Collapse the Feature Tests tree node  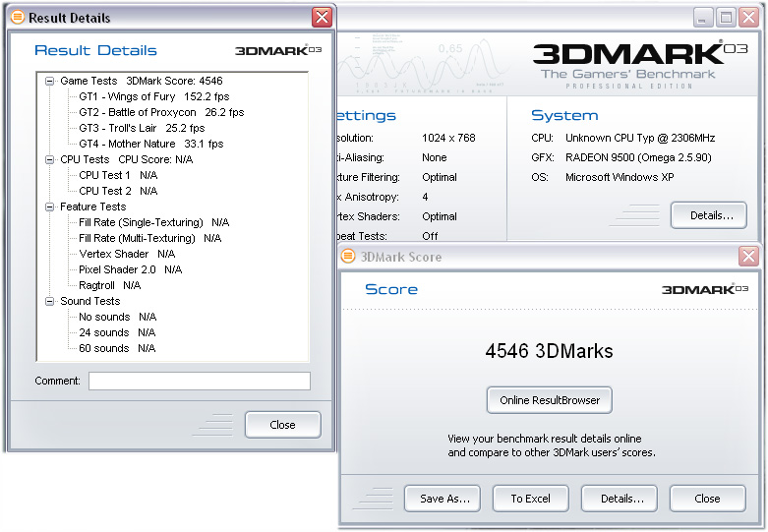point(50,207)
